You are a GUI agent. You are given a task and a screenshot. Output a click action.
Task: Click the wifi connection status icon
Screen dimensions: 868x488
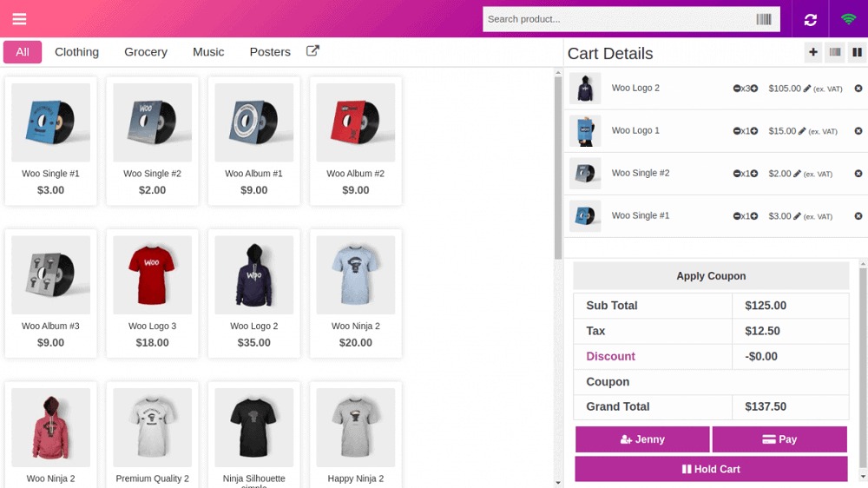848,19
